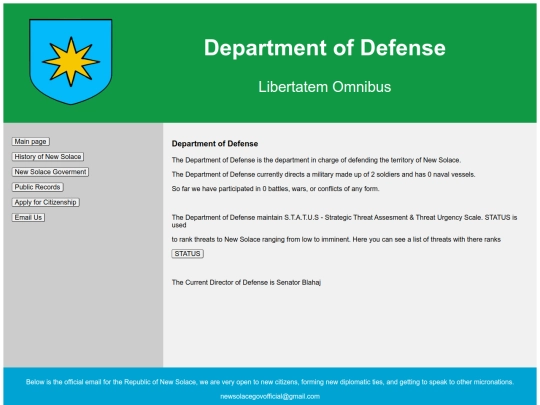Viewport: 540px width, 405px height.
Task: Click the line 'participated in 0 battles, wars'
Action: point(276,189)
